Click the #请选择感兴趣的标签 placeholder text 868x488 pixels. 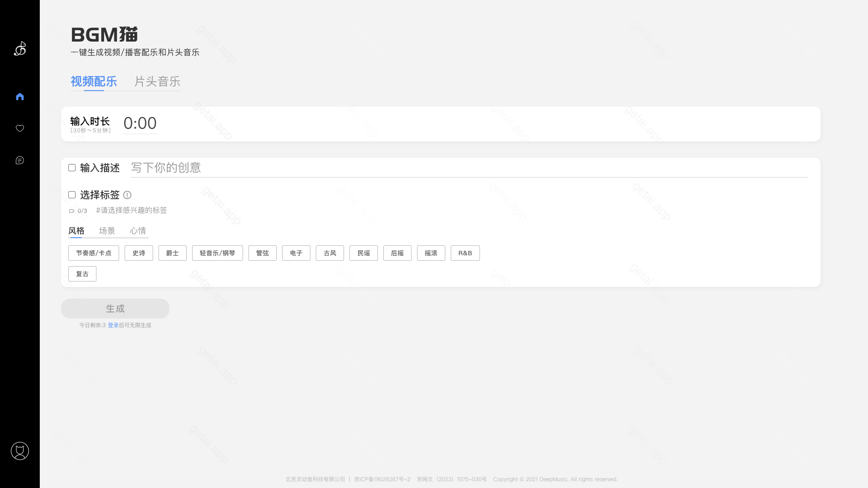point(132,211)
